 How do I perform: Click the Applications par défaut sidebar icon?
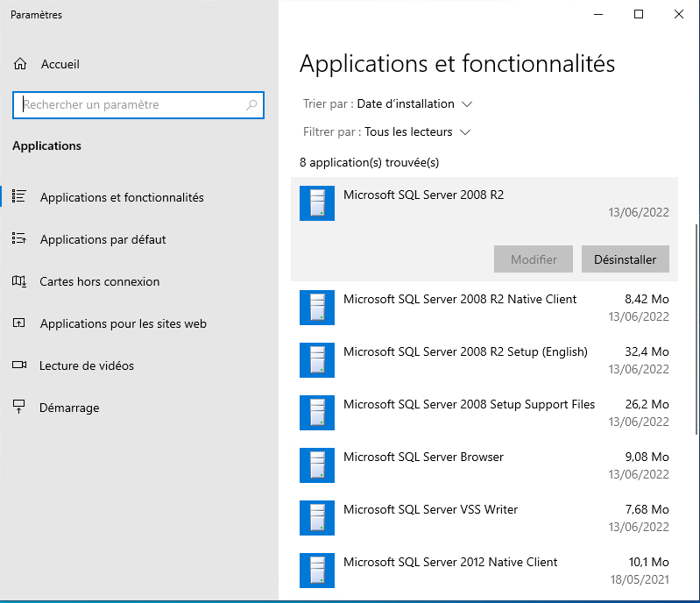tap(18, 238)
